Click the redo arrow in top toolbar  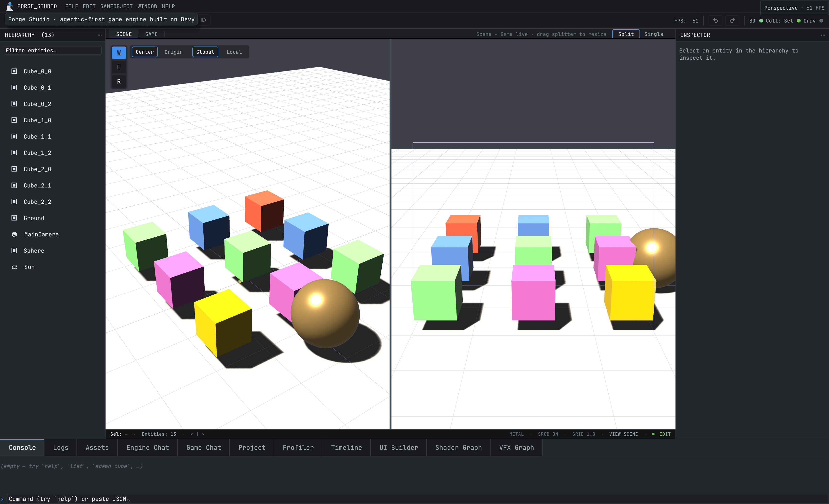pyautogui.click(x=732, y=21)
